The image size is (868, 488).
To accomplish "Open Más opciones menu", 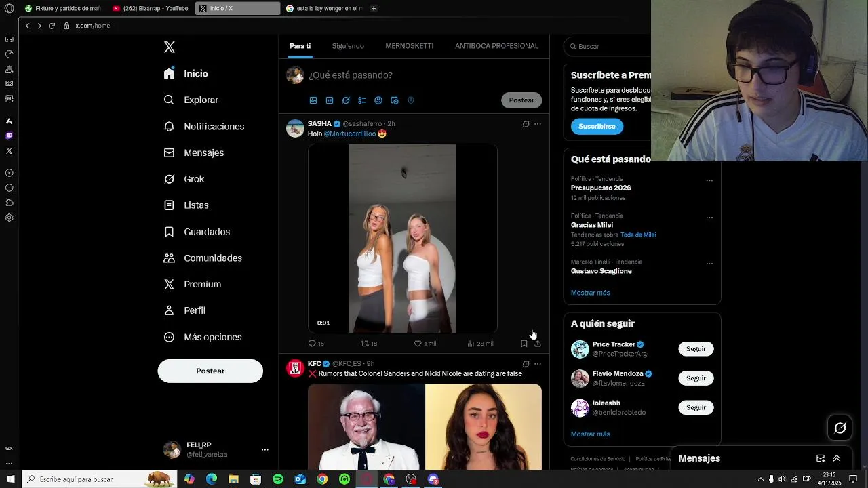I will click(x=203, y=337).
